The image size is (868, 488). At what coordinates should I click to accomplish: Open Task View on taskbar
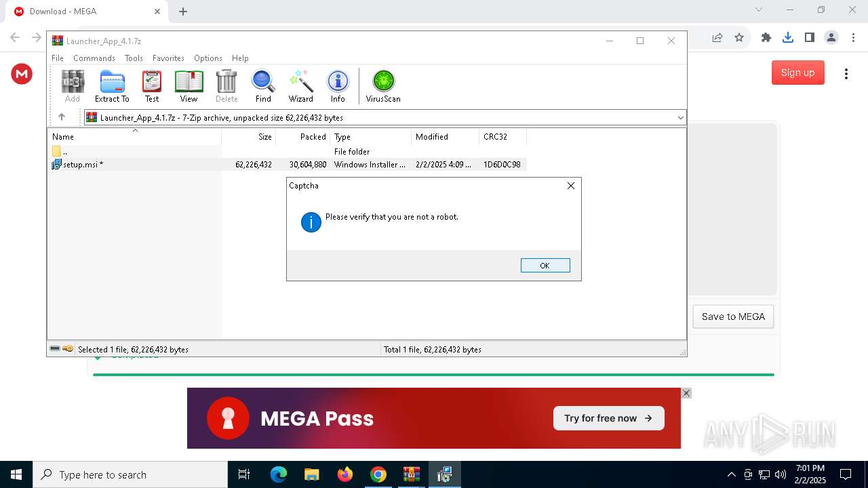pyautogui.click(x=244, y=474)
